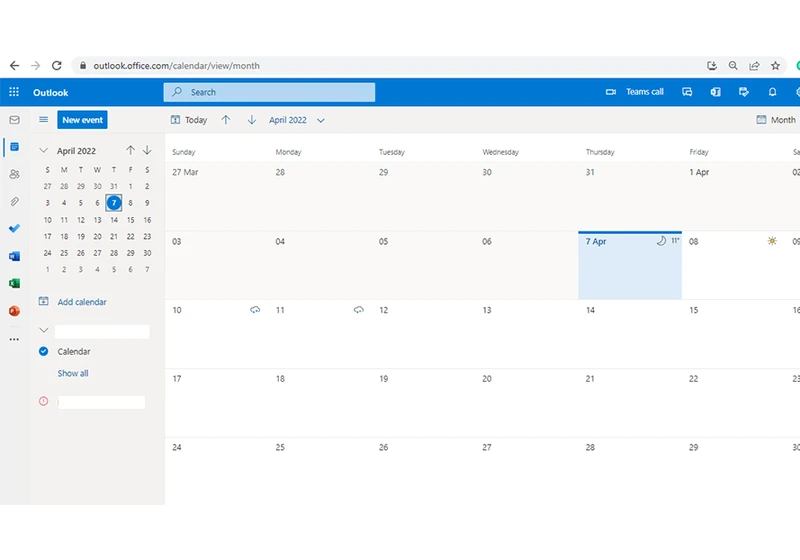Select day 7 in mini calendar

[114, 202]
